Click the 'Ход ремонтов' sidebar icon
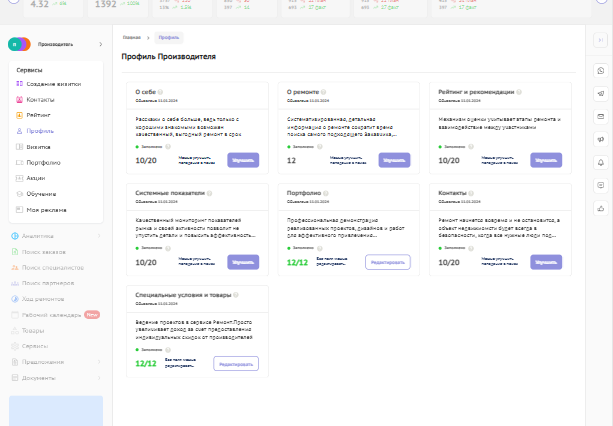This screenshot has width=613, height=426. [15, 299]
